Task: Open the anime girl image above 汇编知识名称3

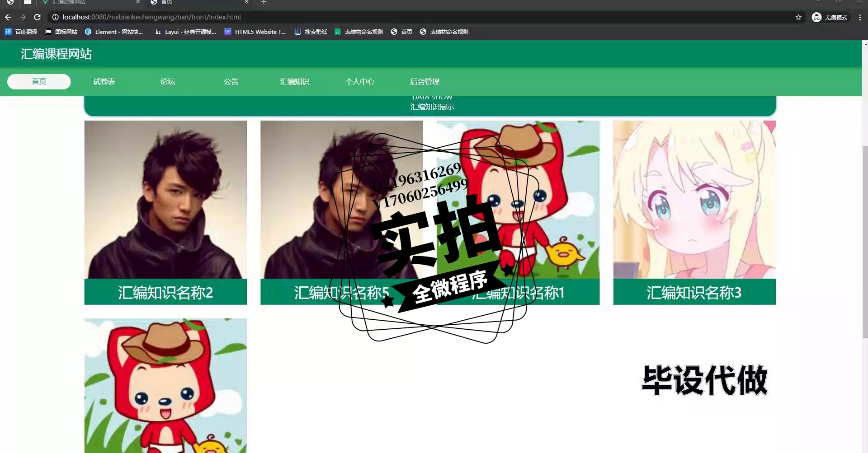Action: coord(694,199)
